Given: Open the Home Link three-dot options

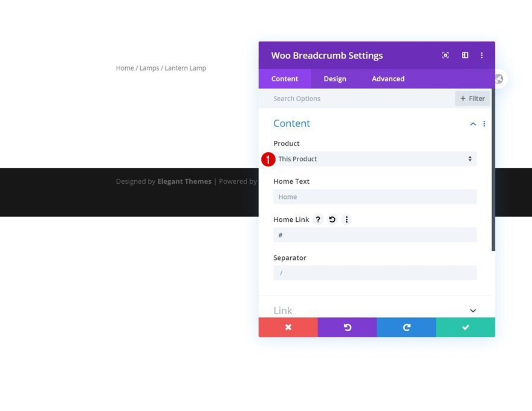Looking at the screenshot, I should click(346, 219).
